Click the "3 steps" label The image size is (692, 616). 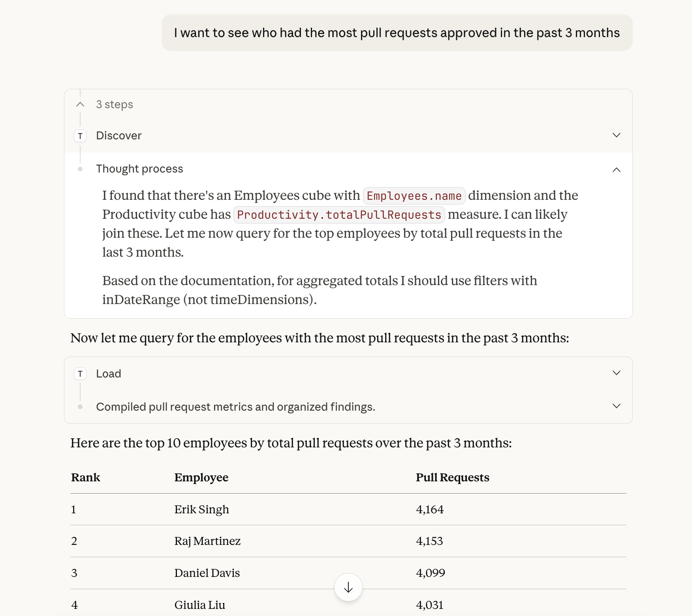[x=115, y=104]
